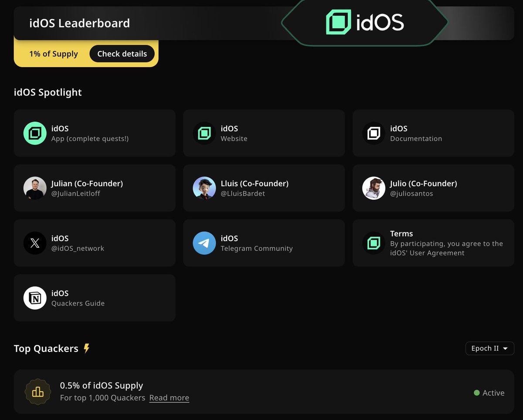Click the idOS Leaderboard title
The height and width of the screenshot is (420, 523).
79,23
